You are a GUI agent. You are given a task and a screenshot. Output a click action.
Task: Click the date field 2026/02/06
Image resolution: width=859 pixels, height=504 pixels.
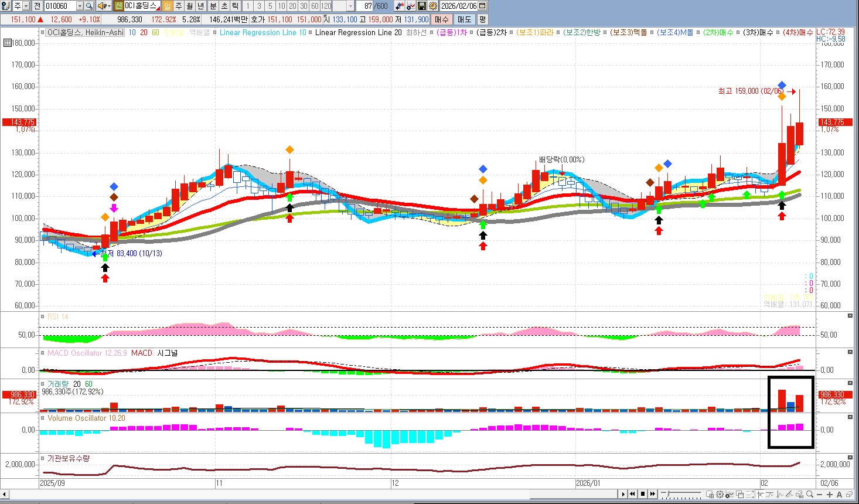459,6
